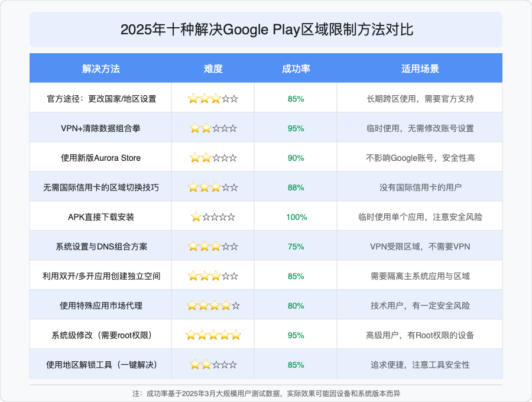Click star rating in 地区解锁工具 row
Viewport: 532px width, 402px height.
click(x=213, y=365)
